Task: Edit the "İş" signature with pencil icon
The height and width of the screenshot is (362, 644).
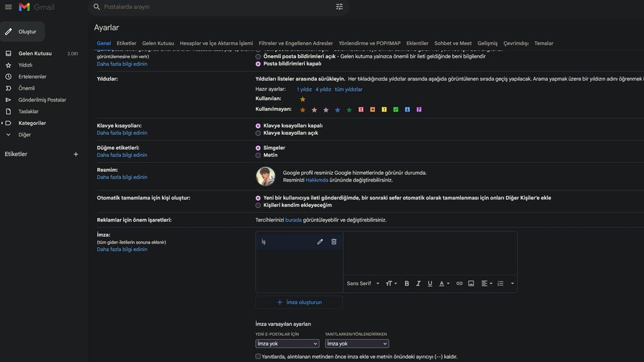Action: tap(320, 241)
